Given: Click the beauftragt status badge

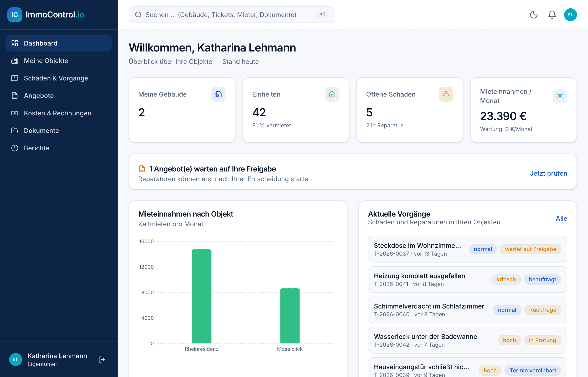Looking at the screenshot, I should click(x=542, y=280).
